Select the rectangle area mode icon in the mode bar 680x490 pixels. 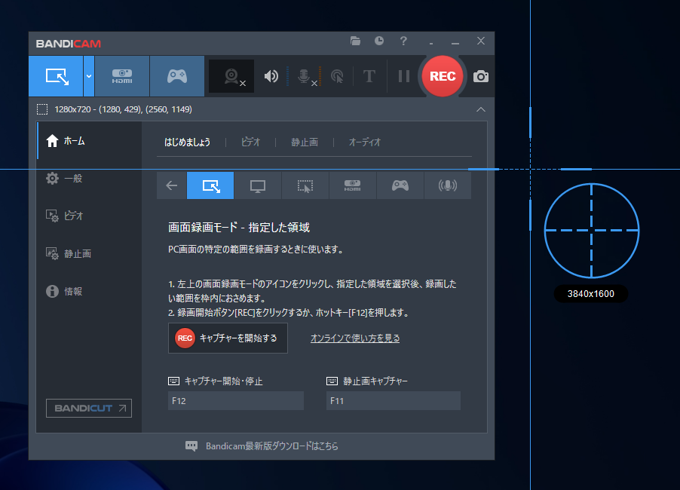[x=210, y=186]
